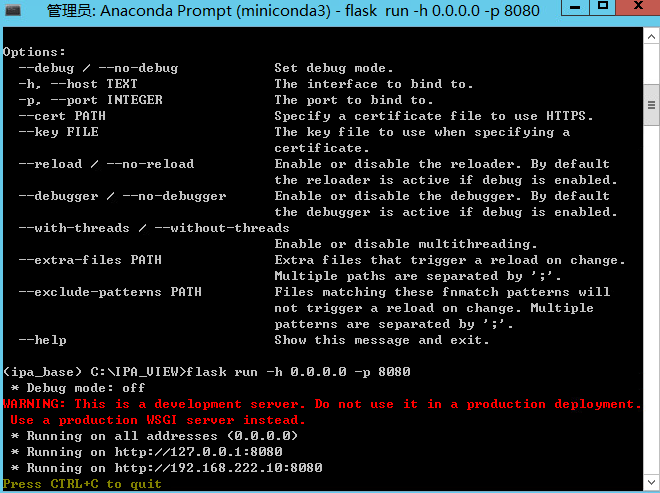Image resolution: width=660 pixels, height=493 pixels.
Task: Click the http://127.0.0.1:8080 address
Action: [x=198, y=452]
